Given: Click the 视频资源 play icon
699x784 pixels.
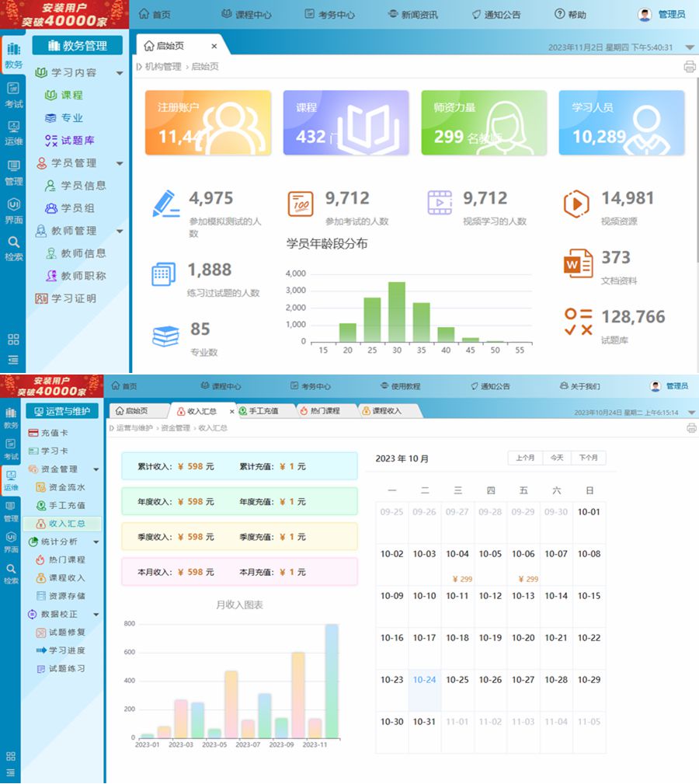Looking at the screenshot, I should pyautogui.click(x=576, y=204).
